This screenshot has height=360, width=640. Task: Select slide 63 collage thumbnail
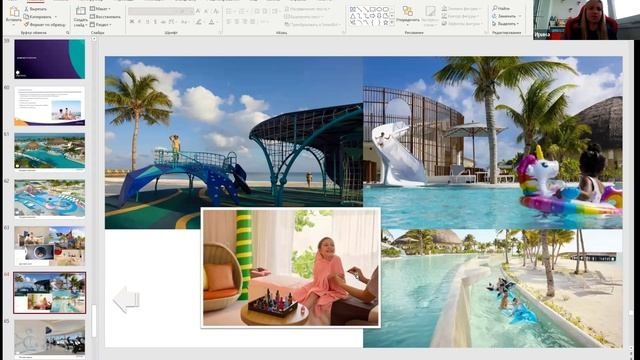pos(50,246)
